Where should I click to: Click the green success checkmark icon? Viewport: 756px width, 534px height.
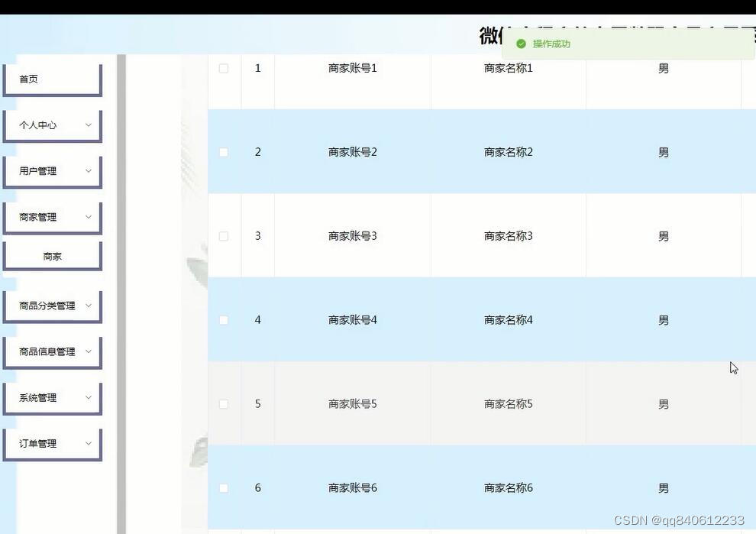521,44
